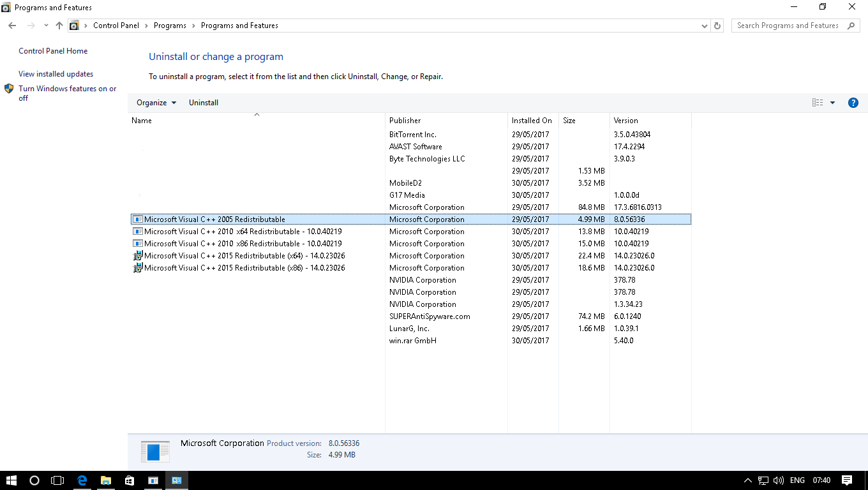Click the Programs breadcrumb segment

(170, 26)
